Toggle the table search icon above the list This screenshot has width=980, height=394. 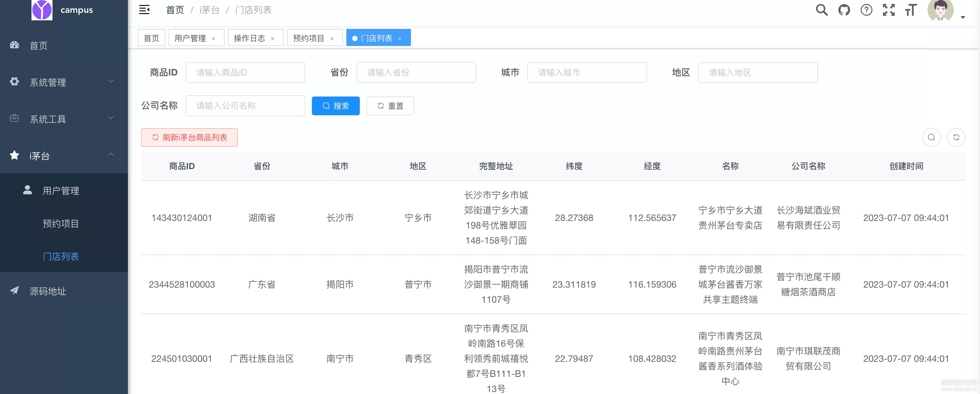[x=931, y=138]
